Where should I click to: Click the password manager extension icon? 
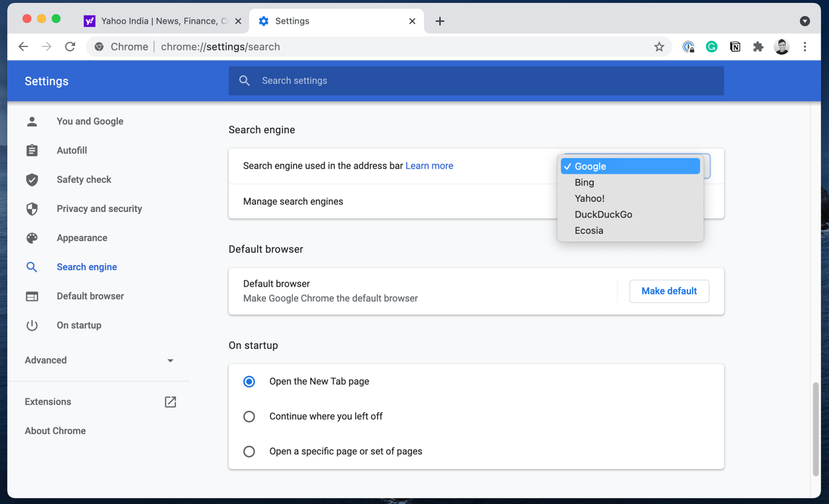[688, 46]
